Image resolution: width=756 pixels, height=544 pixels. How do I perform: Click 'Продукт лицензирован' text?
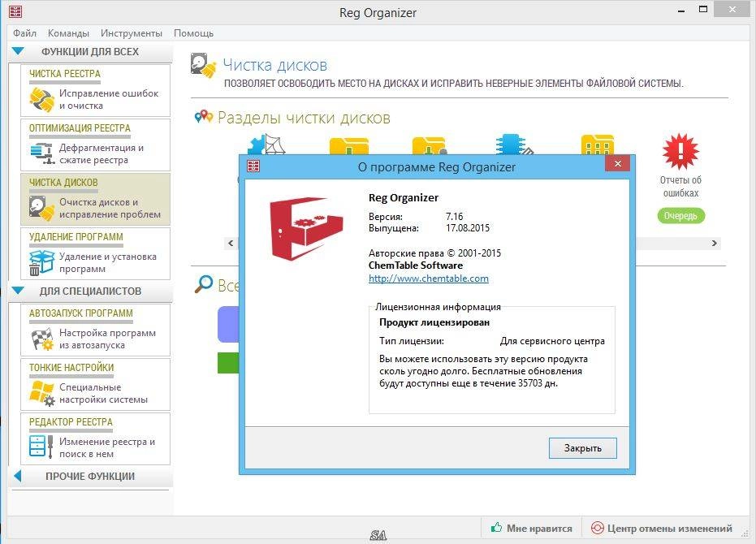pos(434,322)
